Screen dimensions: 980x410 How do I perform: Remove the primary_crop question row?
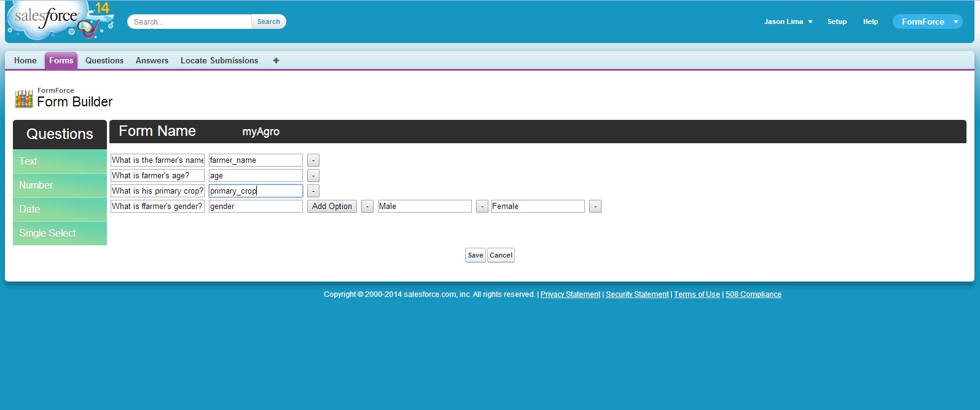(x=313, y=191)
